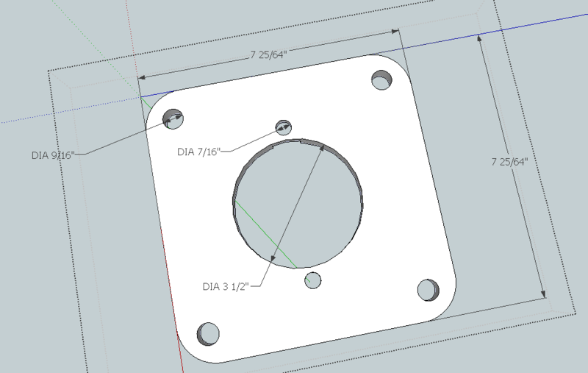588x373 pixels.
Task: Select the top-right corner mounting hole
Action: [x=381, y=80]
